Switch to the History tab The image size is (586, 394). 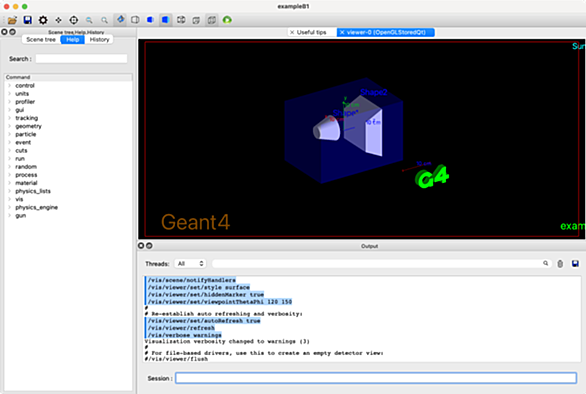click(x=99, y=40)
